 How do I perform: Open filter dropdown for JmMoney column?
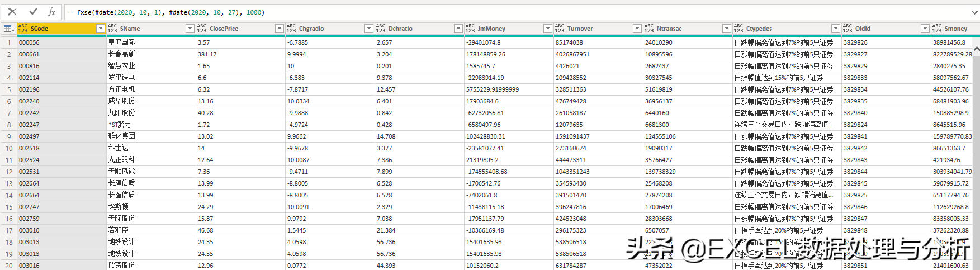[548, 29]
